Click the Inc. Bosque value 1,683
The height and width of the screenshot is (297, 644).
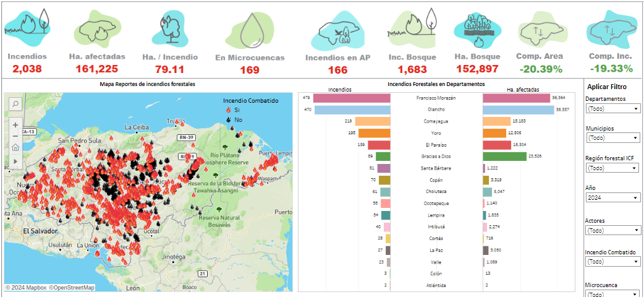click(412, 69)
